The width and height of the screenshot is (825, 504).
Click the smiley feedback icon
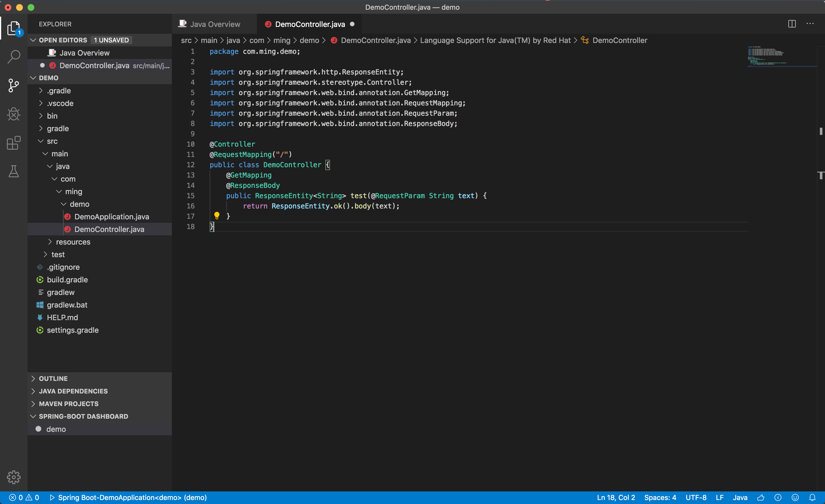(795, 498)
